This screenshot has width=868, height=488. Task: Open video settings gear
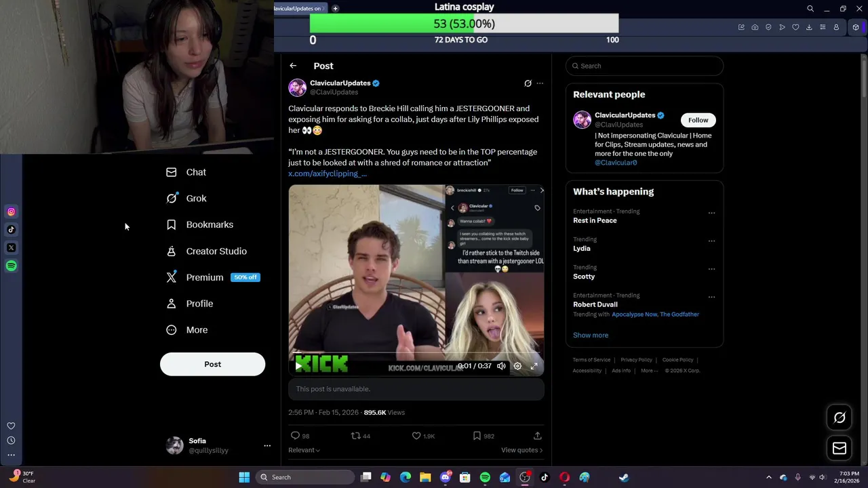[x=517, y=366]
